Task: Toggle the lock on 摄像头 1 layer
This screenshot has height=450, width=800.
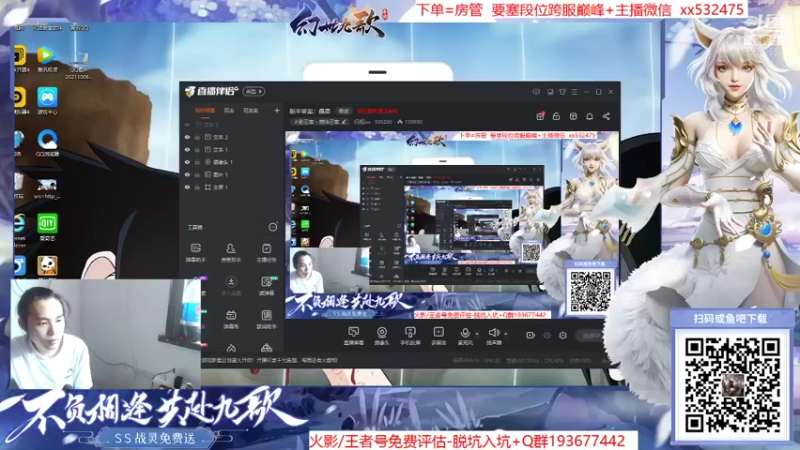Action: (x=197, y=162)
